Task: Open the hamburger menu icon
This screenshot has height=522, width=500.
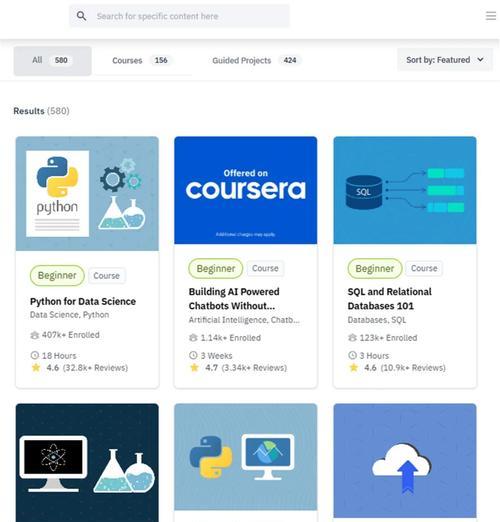Action: pyautogui.click(x=490, y=16)
